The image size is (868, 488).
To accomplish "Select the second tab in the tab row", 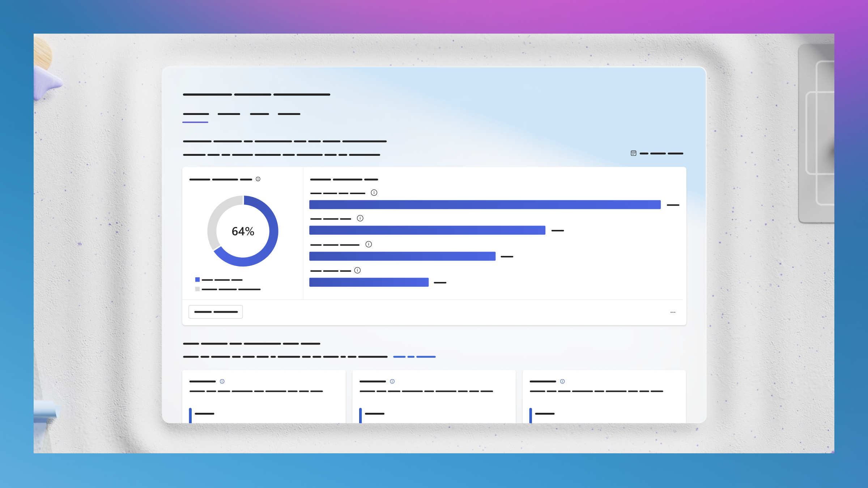I will (x=229, y=114).
